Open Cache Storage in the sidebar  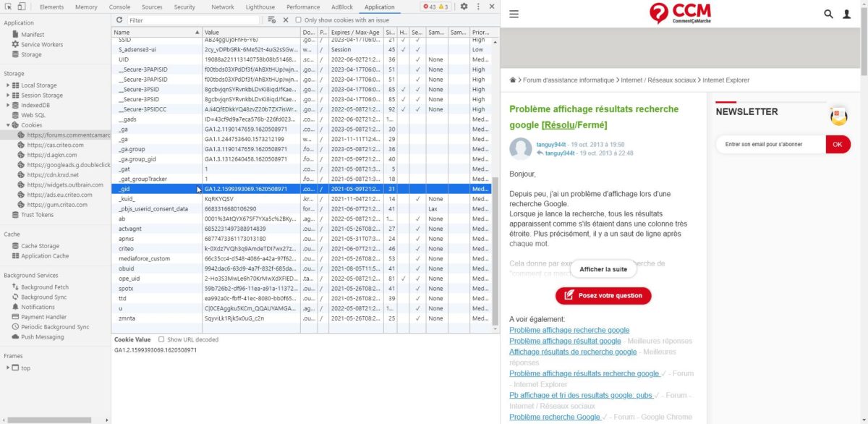point(40,246)
